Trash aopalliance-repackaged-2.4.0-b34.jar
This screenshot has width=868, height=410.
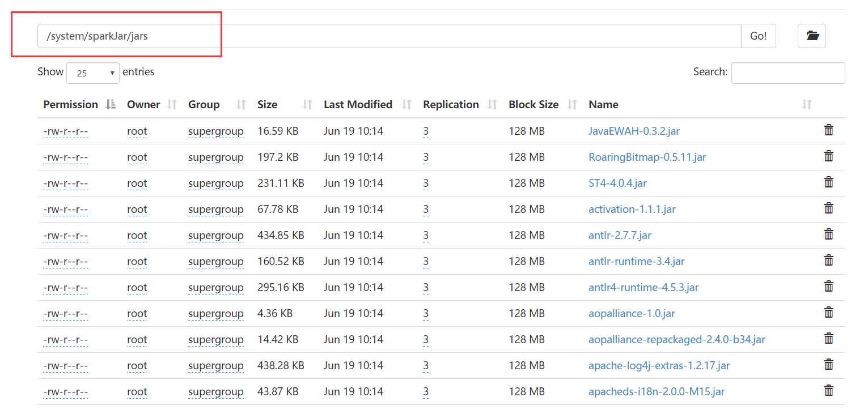point(828,339)
